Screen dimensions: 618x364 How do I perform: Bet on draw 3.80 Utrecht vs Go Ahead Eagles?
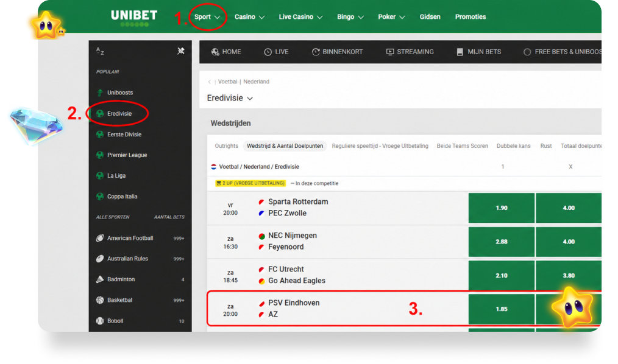[569, 276]
